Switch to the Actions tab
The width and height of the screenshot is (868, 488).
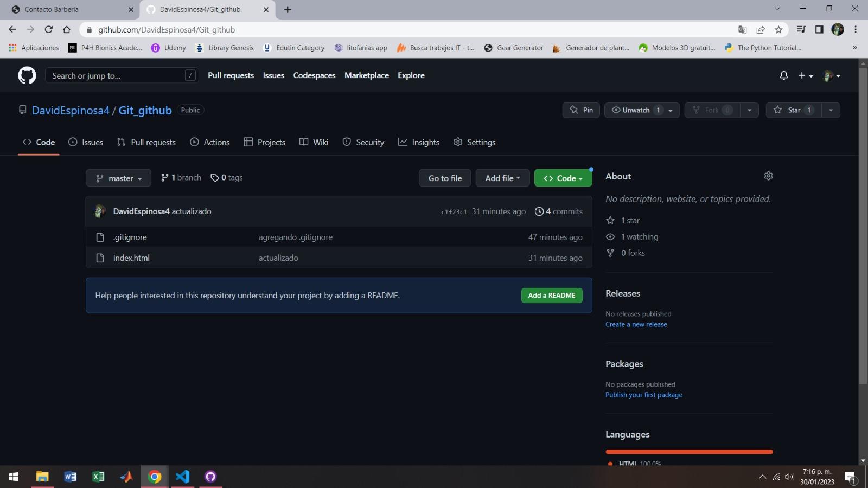[x=210, y=142]
